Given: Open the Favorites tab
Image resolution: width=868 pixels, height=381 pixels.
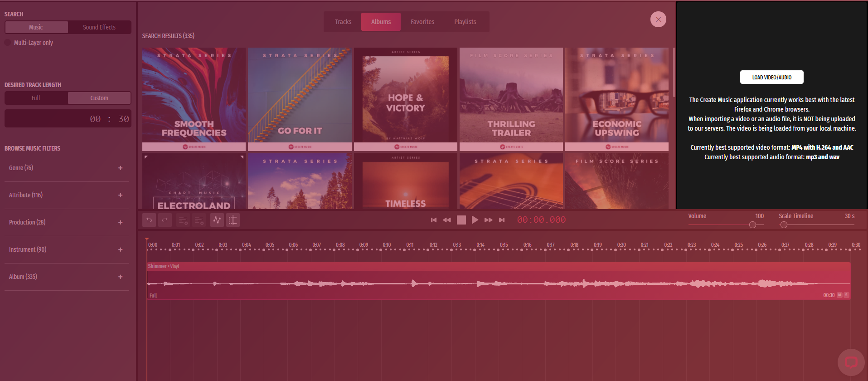Looking at the screenshot, I should (422, 22).
